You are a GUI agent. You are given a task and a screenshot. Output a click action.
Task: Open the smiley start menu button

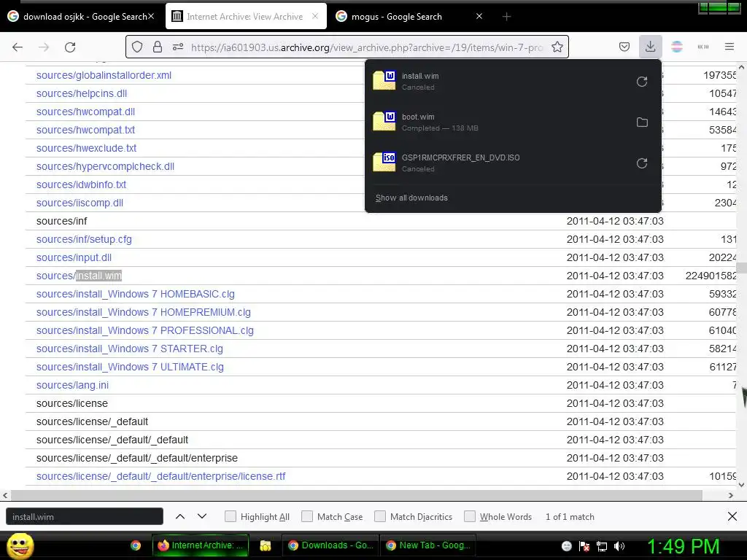[20, 545]
